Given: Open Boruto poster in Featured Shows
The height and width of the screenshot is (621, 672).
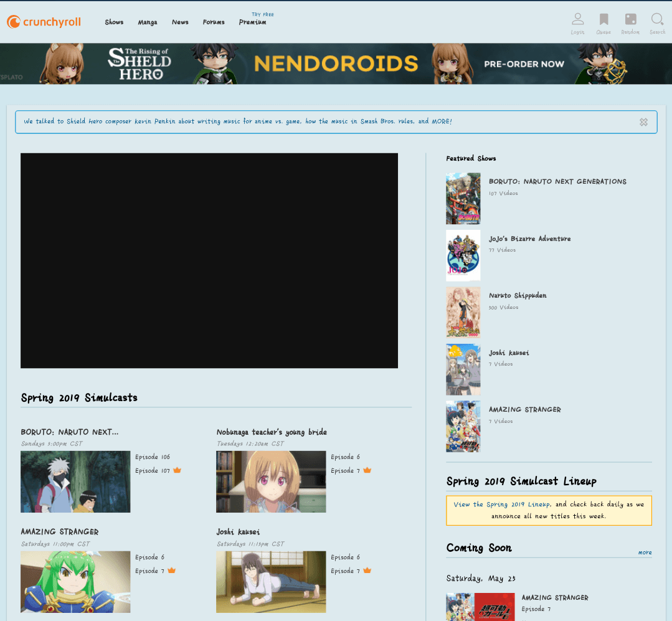Looking at the screenshot, I should 463,199.
